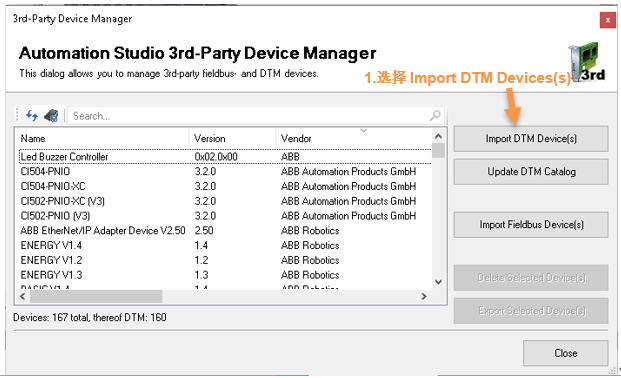This screenshot has height=378, width=621.
Task: Click version cell 0x02.0x00
Action: point(216,157)
